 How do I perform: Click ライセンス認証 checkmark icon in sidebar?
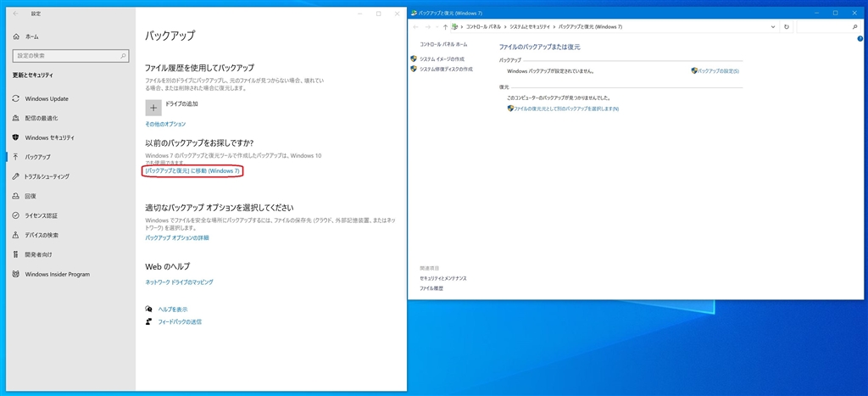16,215
